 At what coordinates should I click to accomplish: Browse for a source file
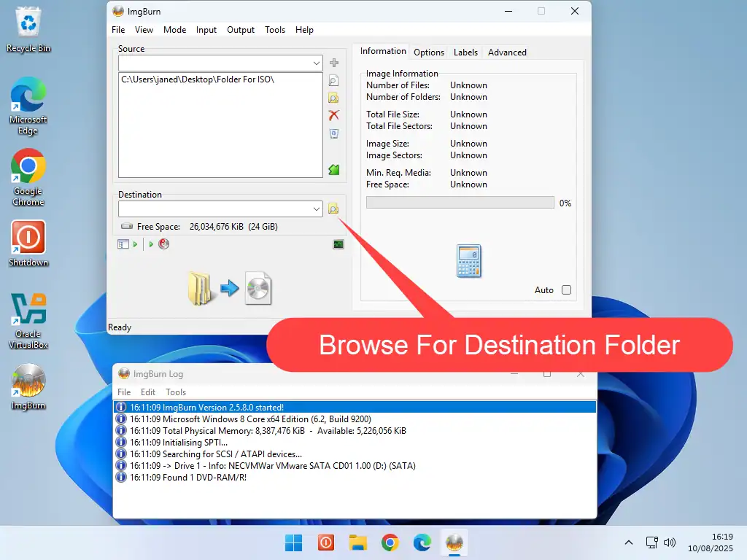click(334, 80)
